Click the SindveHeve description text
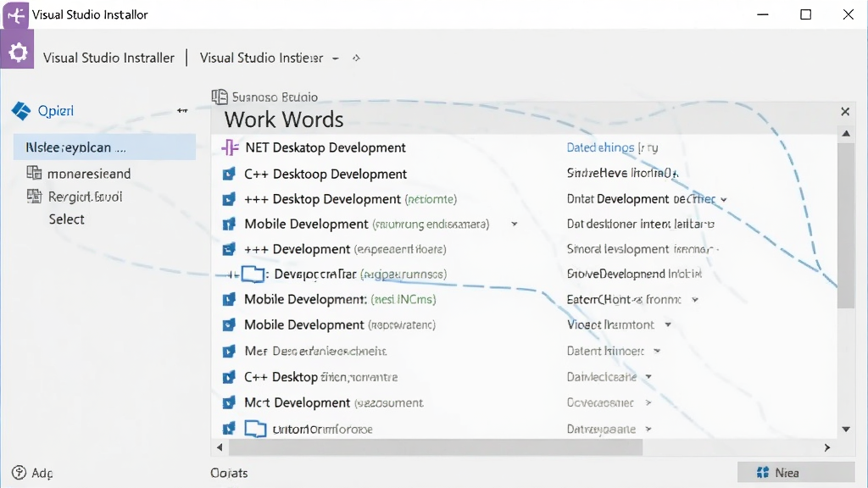 (622, 173)
